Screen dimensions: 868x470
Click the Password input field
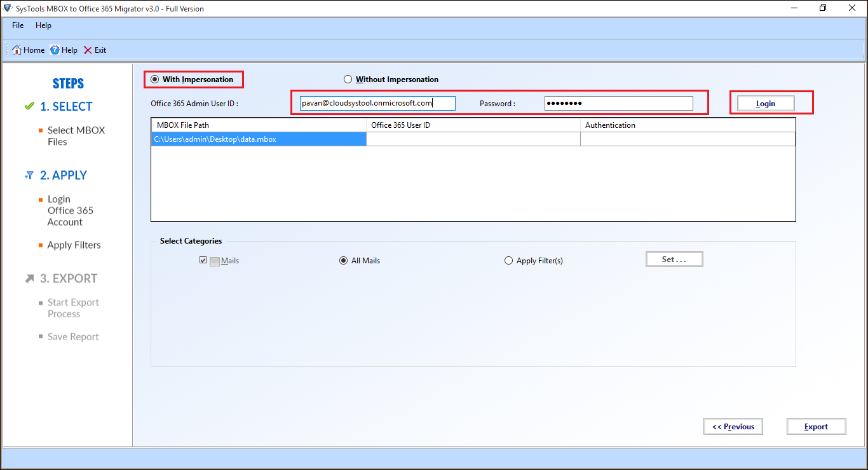[x=619, y=103]
